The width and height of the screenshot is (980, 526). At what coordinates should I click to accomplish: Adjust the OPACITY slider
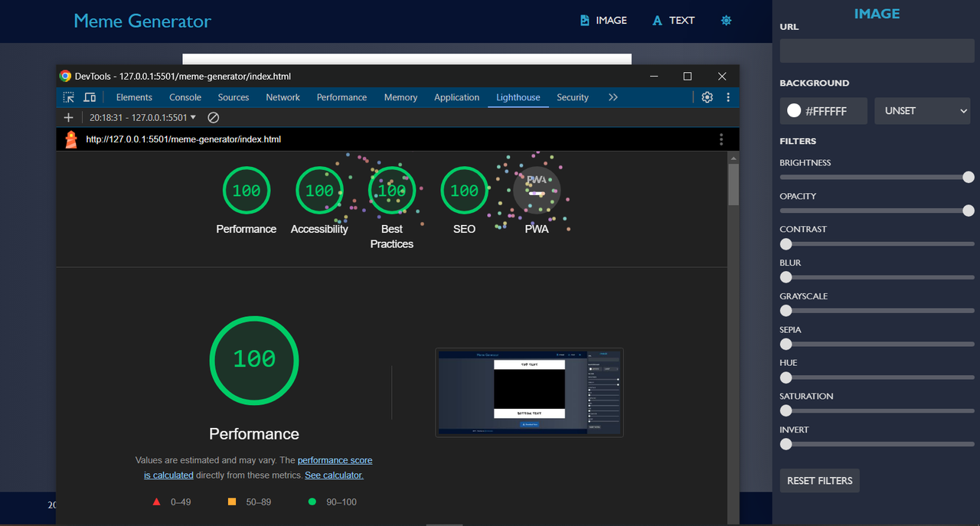877,211
